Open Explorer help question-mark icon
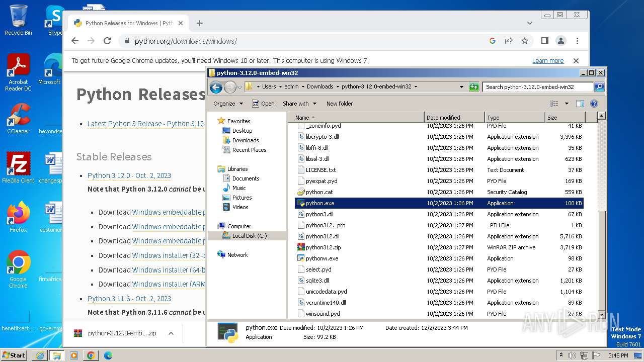 (594, 104)
